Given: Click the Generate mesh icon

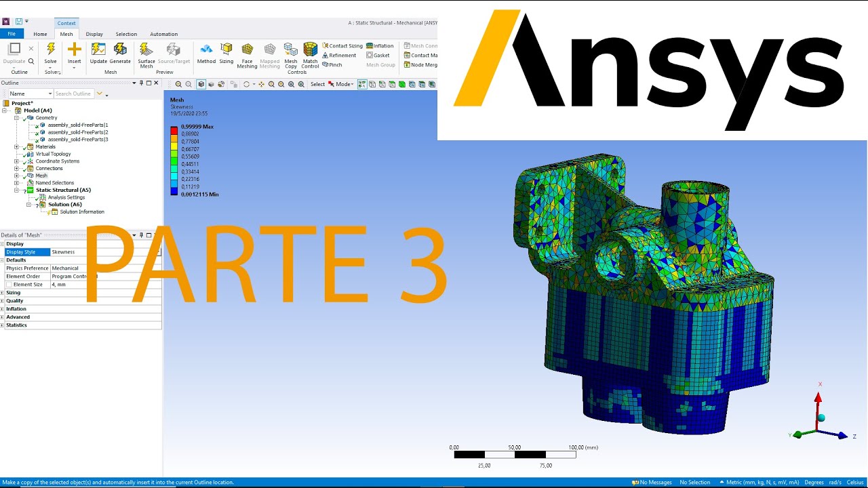Looking at the screenshot, I should (120, 49).
